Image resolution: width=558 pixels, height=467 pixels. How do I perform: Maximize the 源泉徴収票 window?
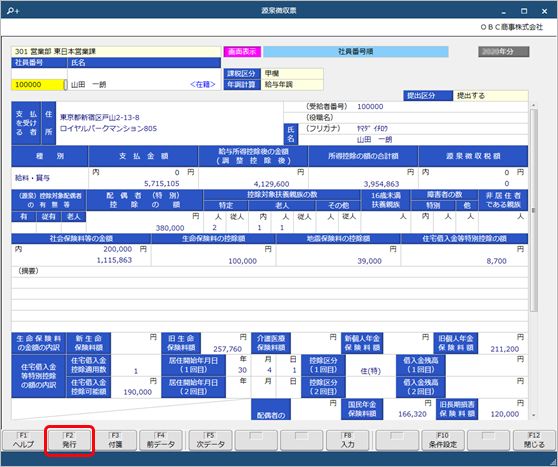coord(524,11)
